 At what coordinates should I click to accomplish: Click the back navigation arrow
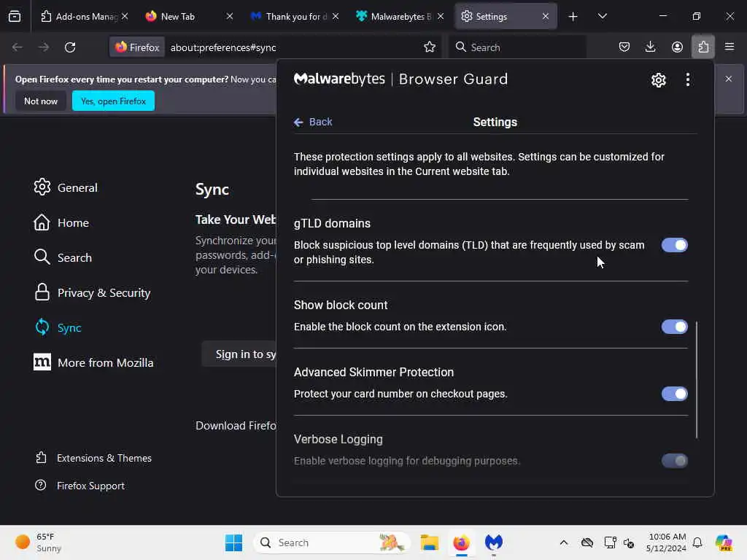(18, 47)
